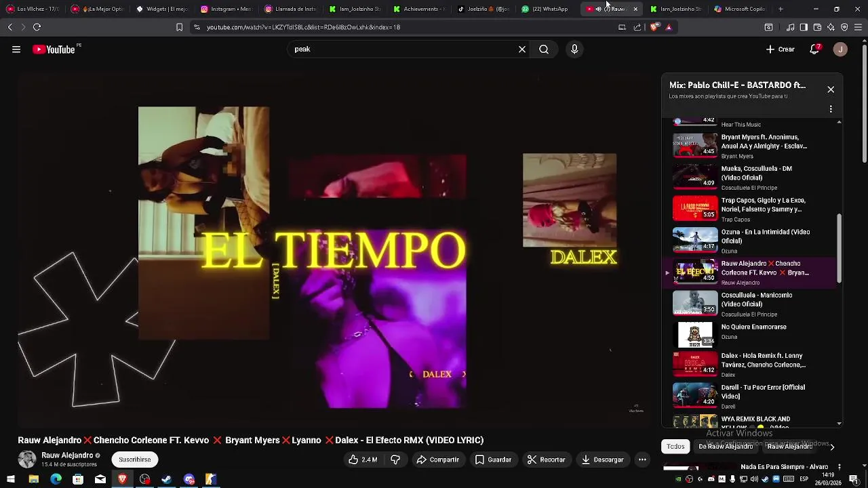Image resolution: width=868 pixels, height=488 pixels.
Task: Open Microsoft Edge from the taskbar
Action: [56, 479]
